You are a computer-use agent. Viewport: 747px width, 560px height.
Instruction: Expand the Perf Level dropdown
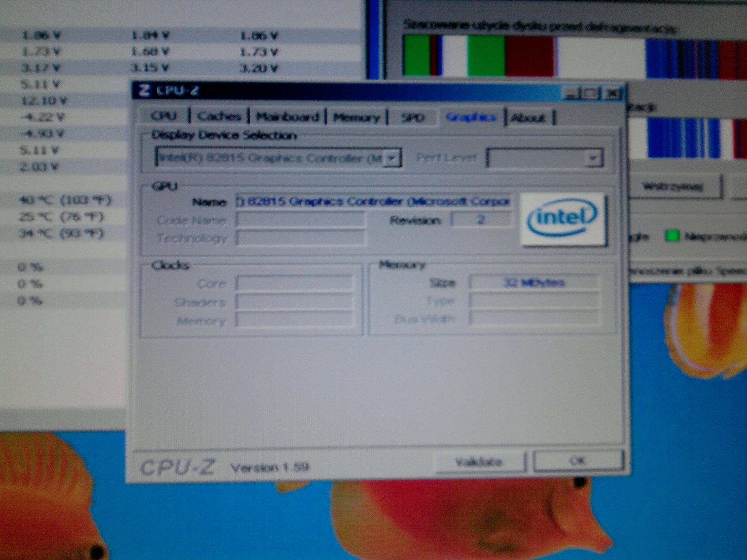[x=593, y=159]
